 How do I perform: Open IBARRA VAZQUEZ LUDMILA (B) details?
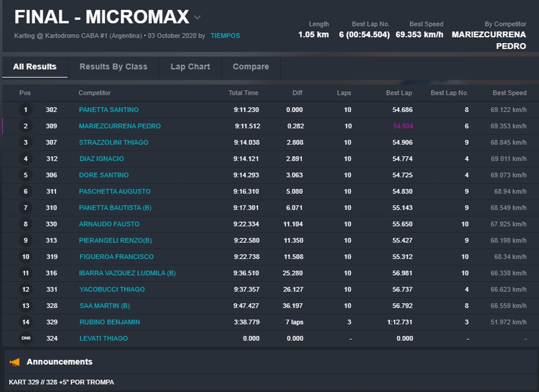pos(127,273)
